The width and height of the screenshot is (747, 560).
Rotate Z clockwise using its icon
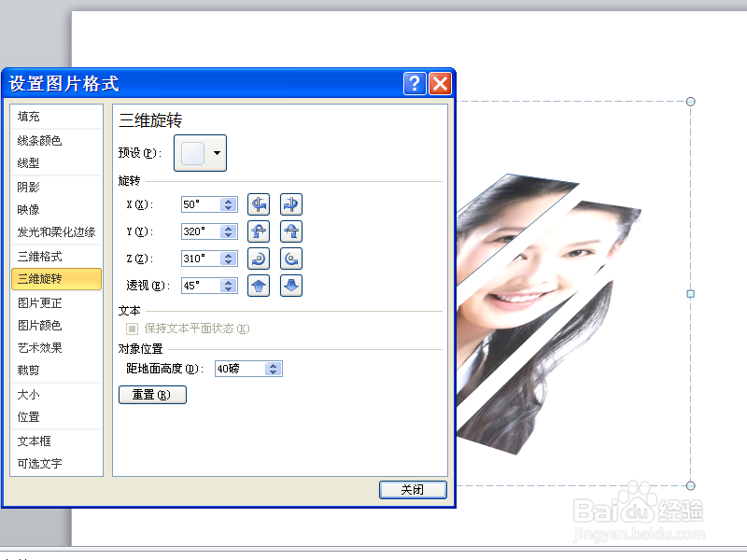pos(259,259)
